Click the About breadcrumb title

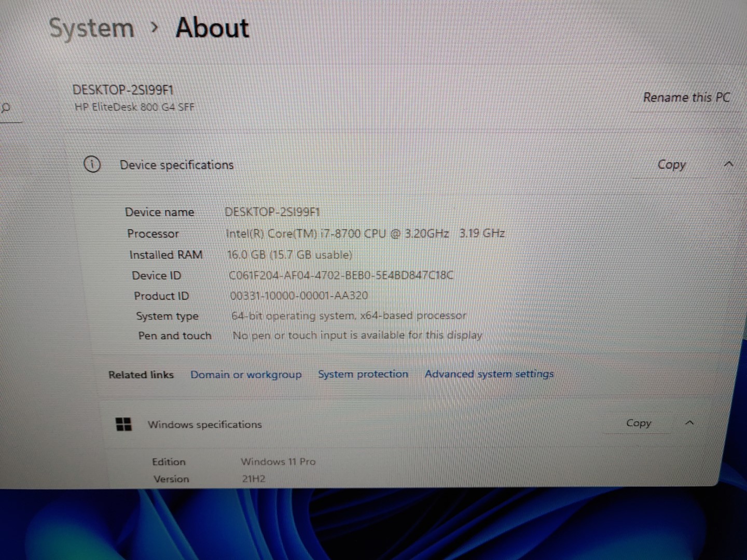212,28
